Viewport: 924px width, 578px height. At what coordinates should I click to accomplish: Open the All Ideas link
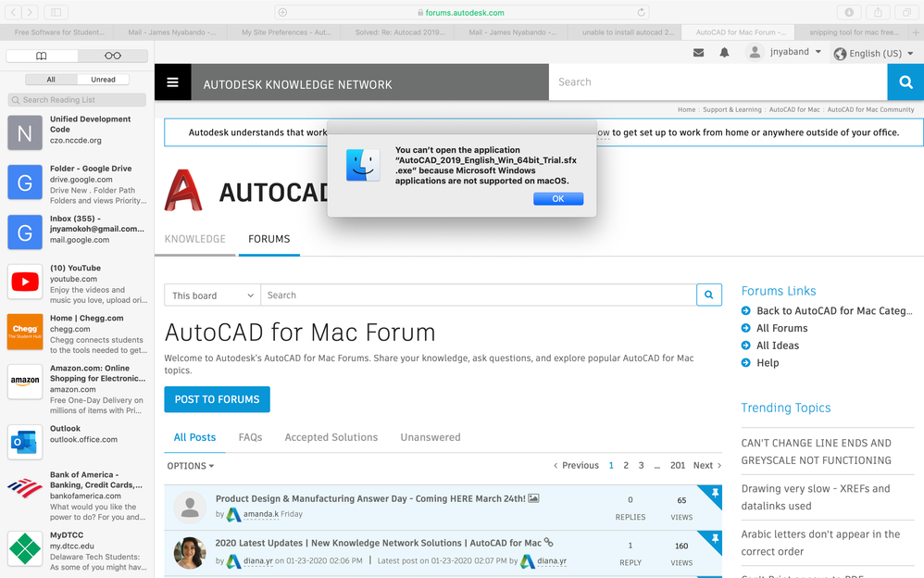pyautogui.click(x=778, y=346)
